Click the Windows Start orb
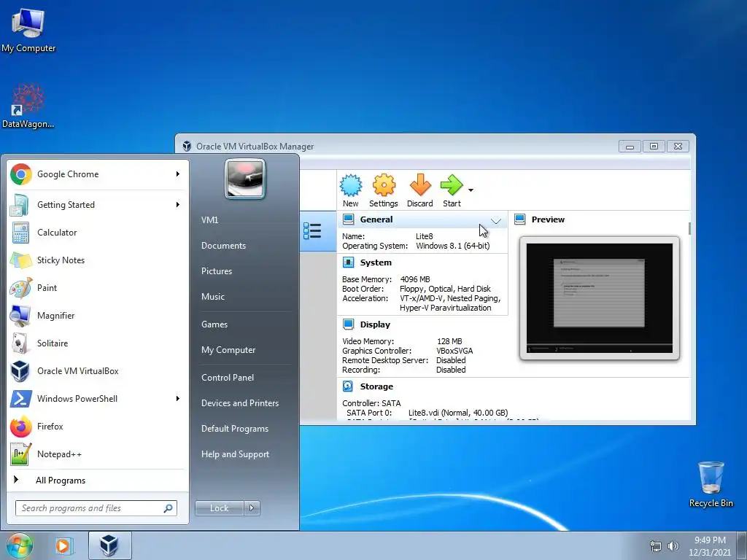This screenshot has width=747, height=560. (x=20, y=545)
